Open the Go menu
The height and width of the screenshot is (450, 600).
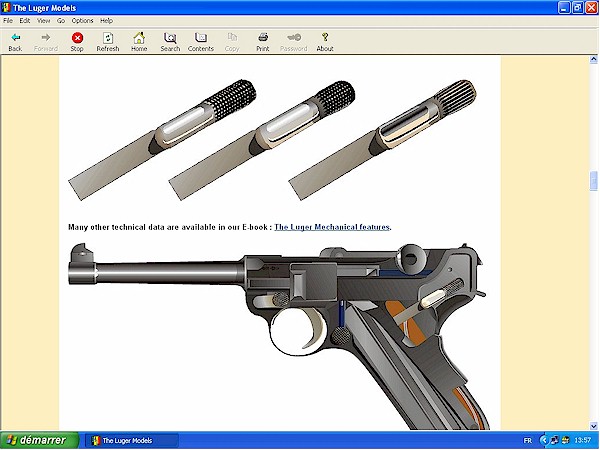[x=61, y=21]
